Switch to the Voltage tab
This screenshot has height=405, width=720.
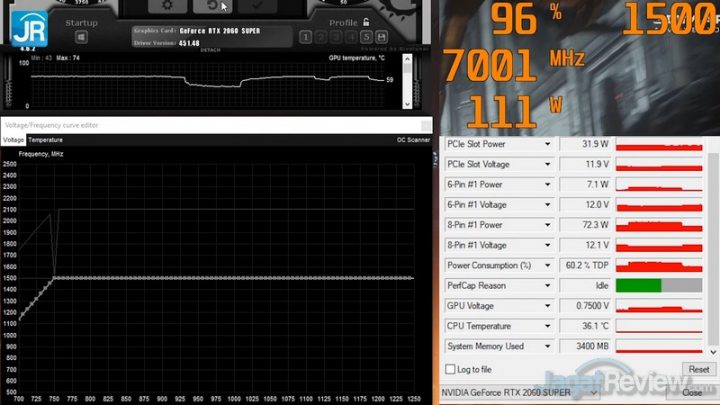13,140
